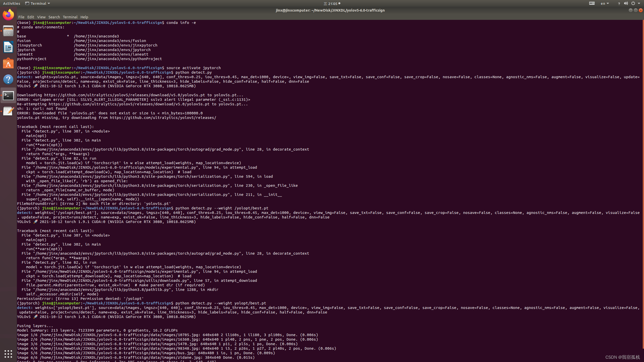Expand the Terminal app menu dropdown
Viewport: 644px width, 362px height.
pos(38,4)
